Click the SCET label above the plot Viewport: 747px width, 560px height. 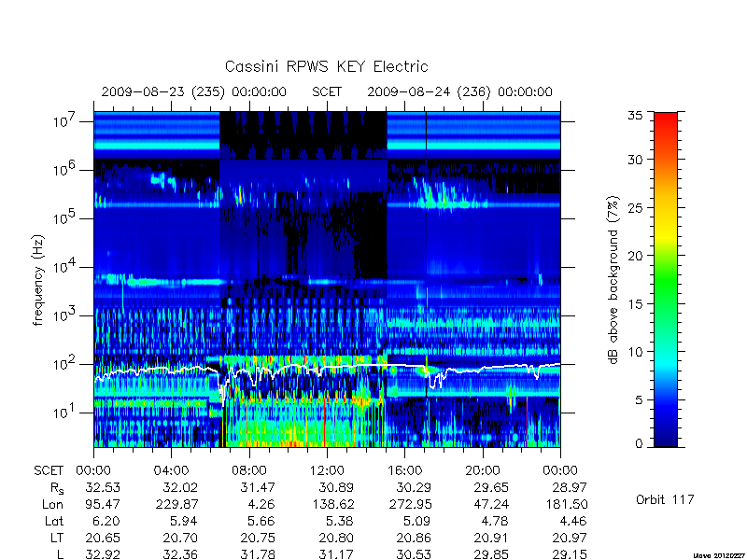click(x=327, y=91)
